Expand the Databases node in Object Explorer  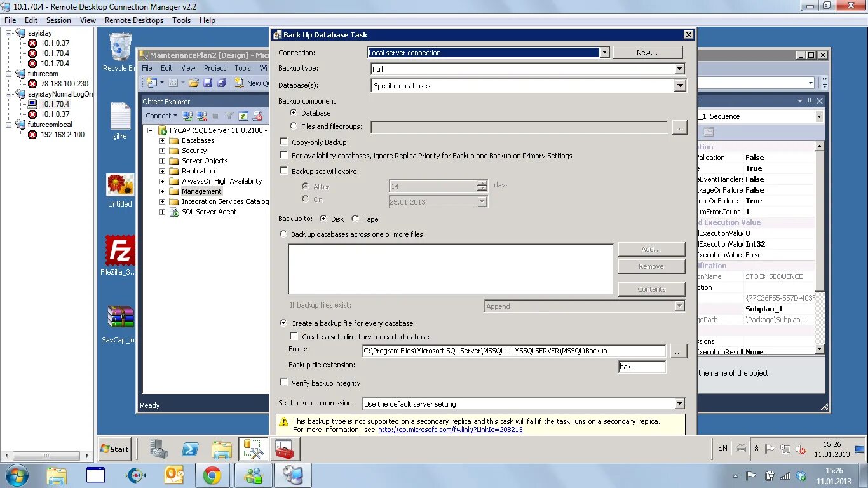click(162, 140)
